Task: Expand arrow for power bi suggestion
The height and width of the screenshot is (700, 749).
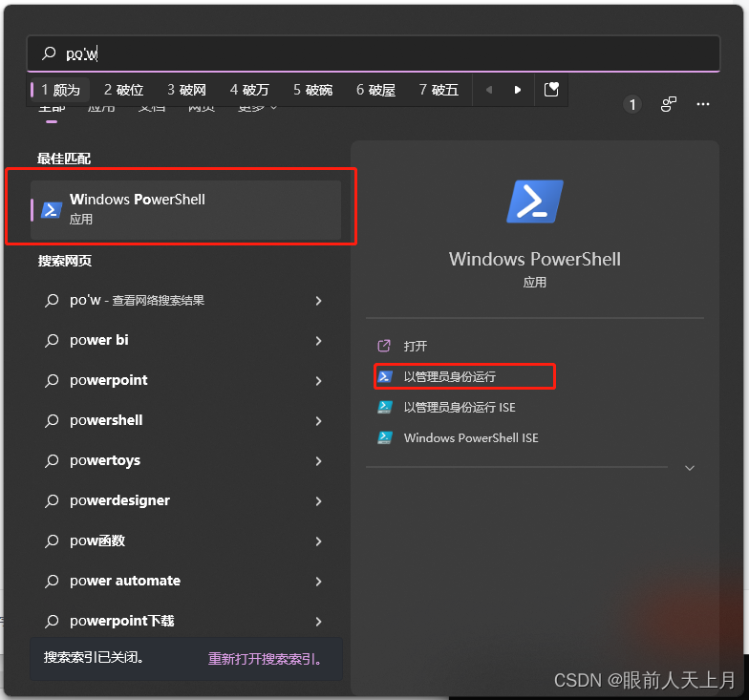Action: pos(319,340)
